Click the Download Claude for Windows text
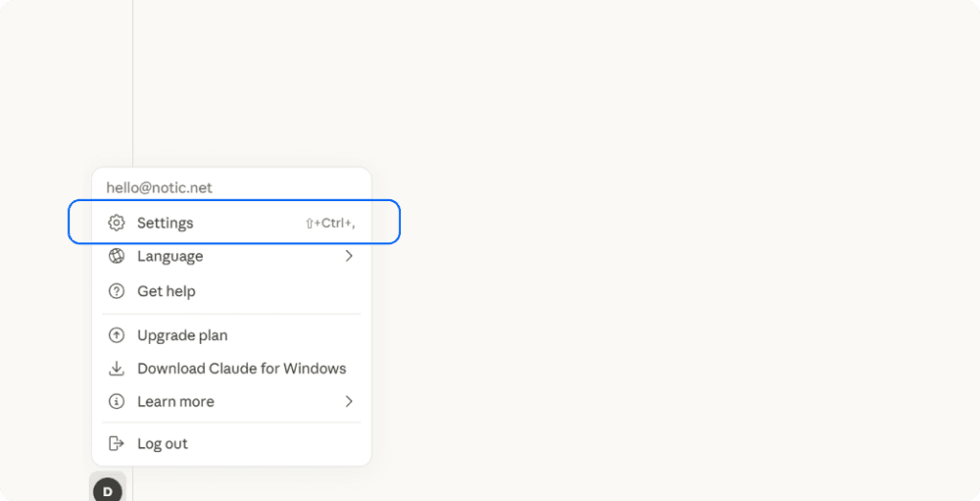The width and height of the screenshot is (980, 501). tap(241, 369)
